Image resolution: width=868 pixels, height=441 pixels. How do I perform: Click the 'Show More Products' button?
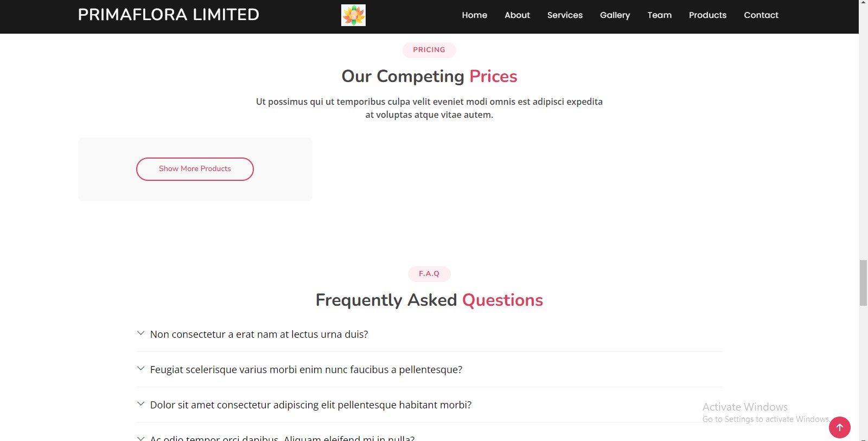click(x=195, y=169)
